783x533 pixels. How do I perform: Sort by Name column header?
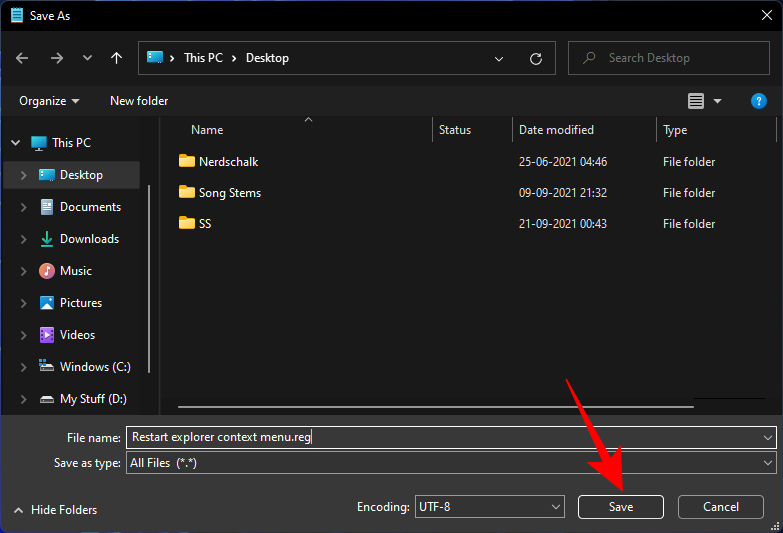pyautogui.click(x=207, y=130)
